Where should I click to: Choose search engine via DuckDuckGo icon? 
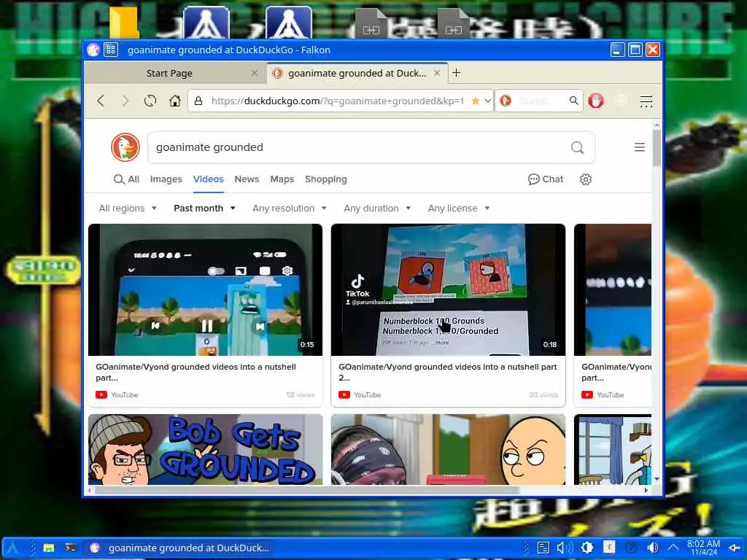click(x=506, y=101)
